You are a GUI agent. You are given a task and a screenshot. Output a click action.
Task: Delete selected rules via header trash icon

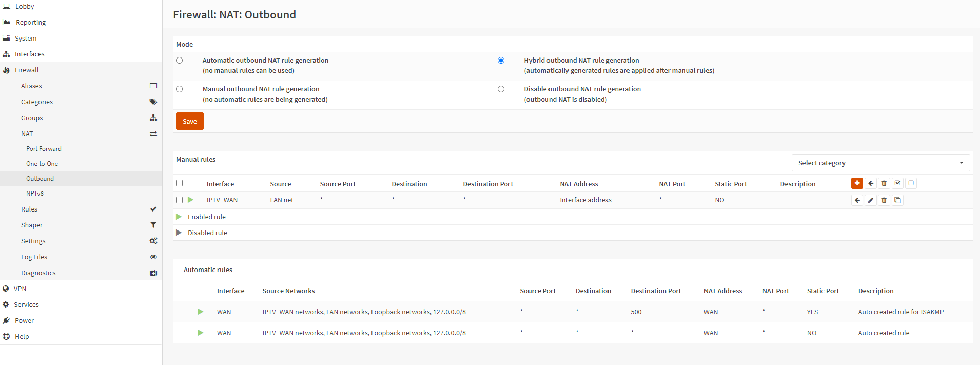(x=884, y=183)
